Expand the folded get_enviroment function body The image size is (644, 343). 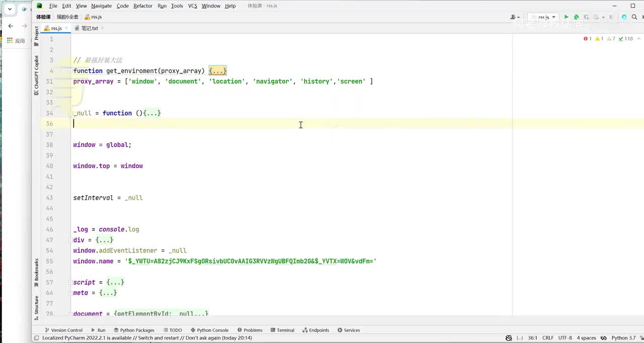point(218,71)
